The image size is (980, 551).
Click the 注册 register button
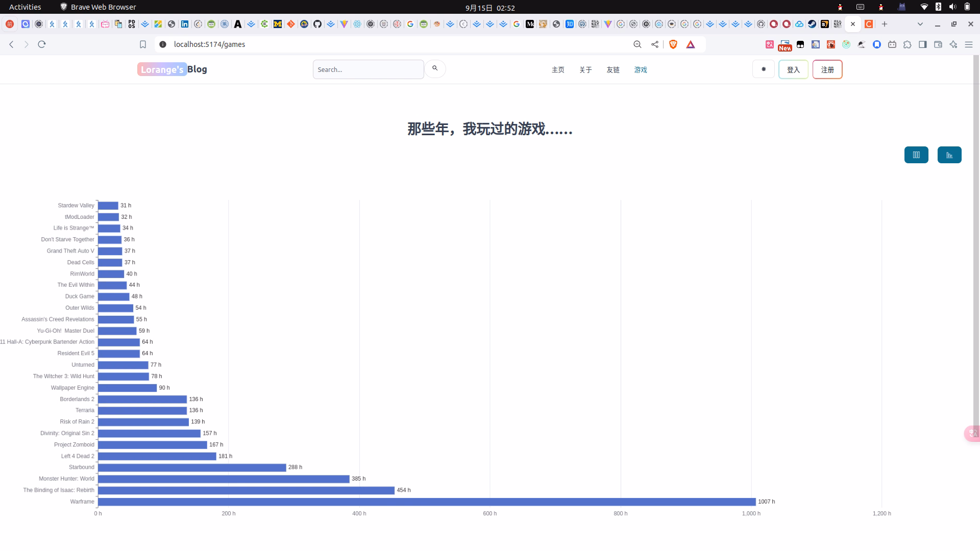[x=827, y=69]
